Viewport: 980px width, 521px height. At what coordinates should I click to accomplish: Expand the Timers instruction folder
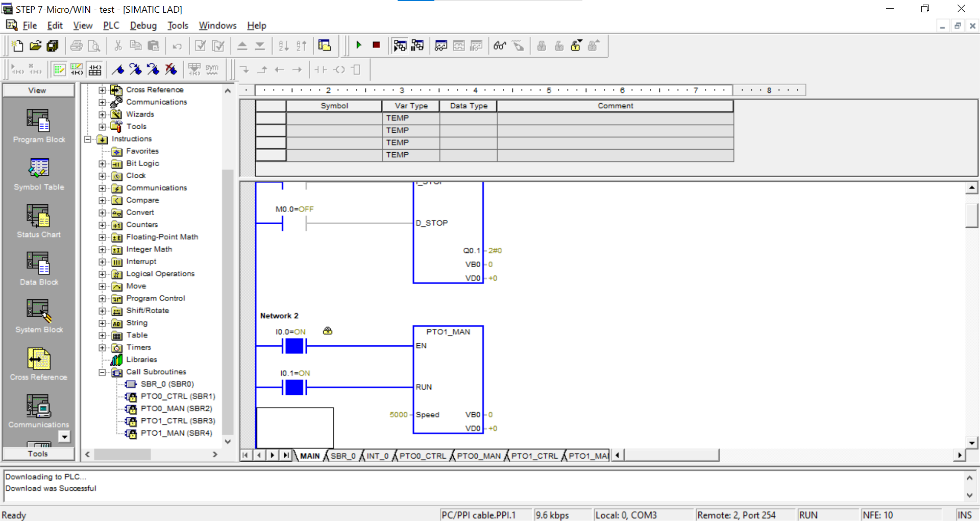[x=102, y=348]
